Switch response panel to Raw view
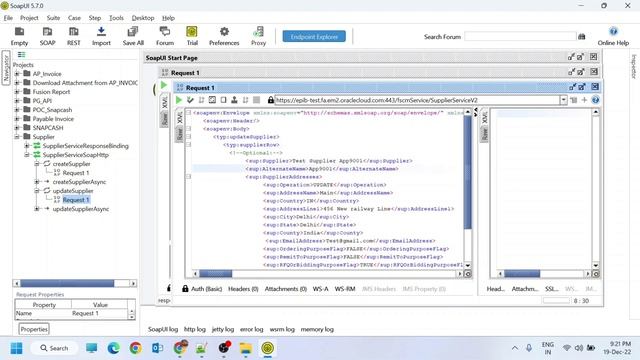 click(484, 134)
